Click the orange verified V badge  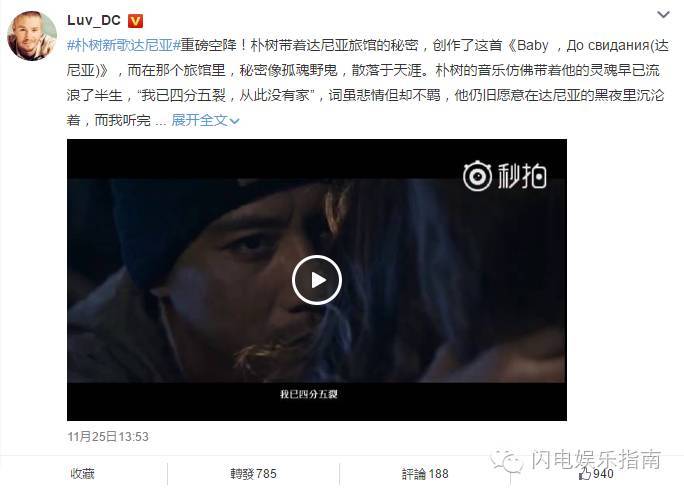[135, 21]
